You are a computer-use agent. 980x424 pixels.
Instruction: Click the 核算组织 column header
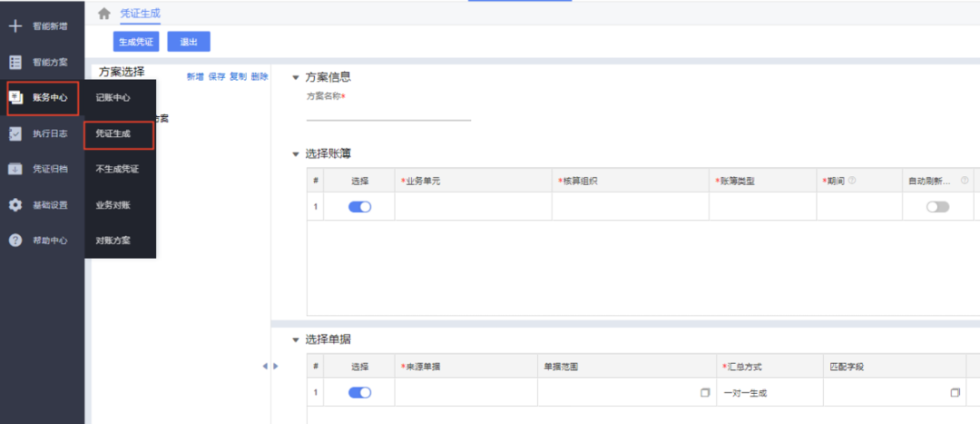click(x=631, y=180)
